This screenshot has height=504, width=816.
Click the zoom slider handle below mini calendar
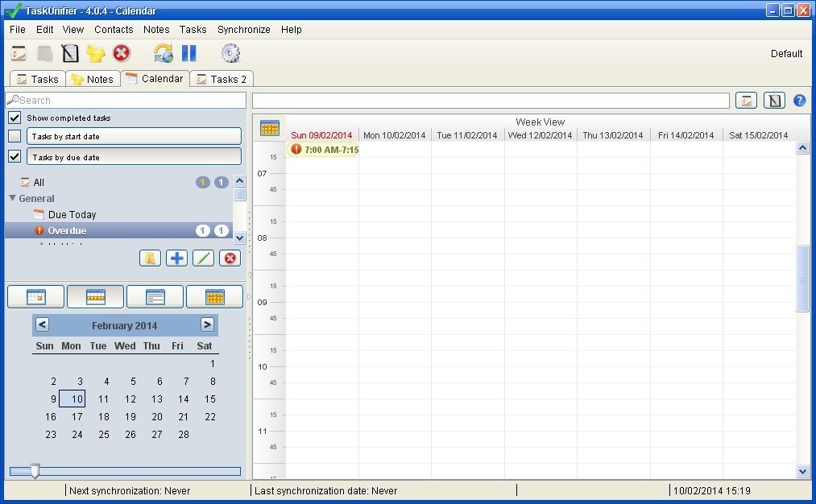point(35,471)
